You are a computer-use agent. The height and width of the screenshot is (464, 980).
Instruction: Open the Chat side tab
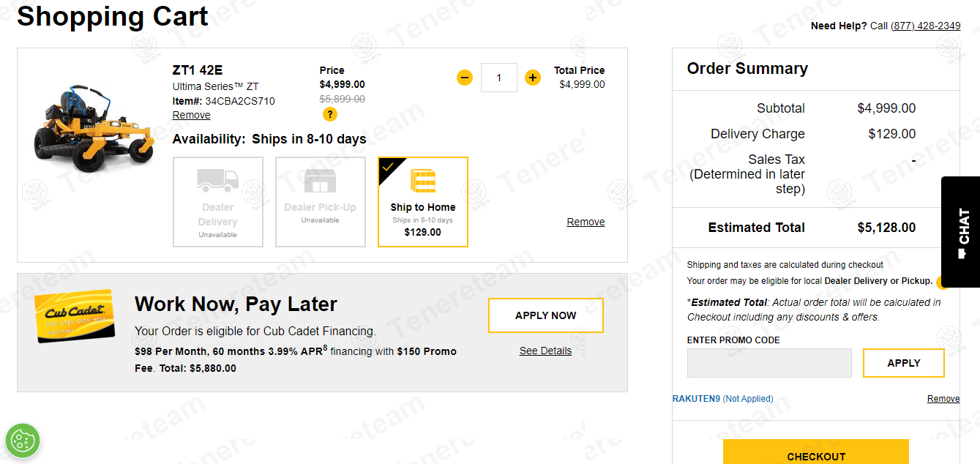[962, 232]
